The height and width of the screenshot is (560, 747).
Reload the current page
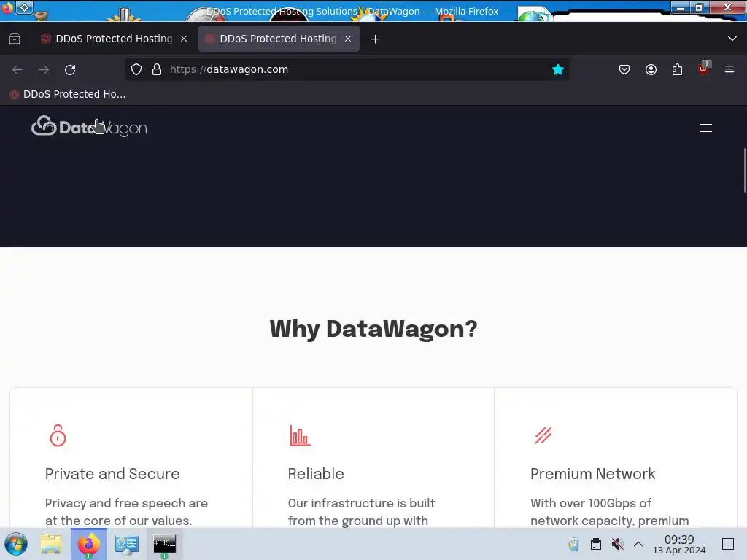tap(70, 70)
